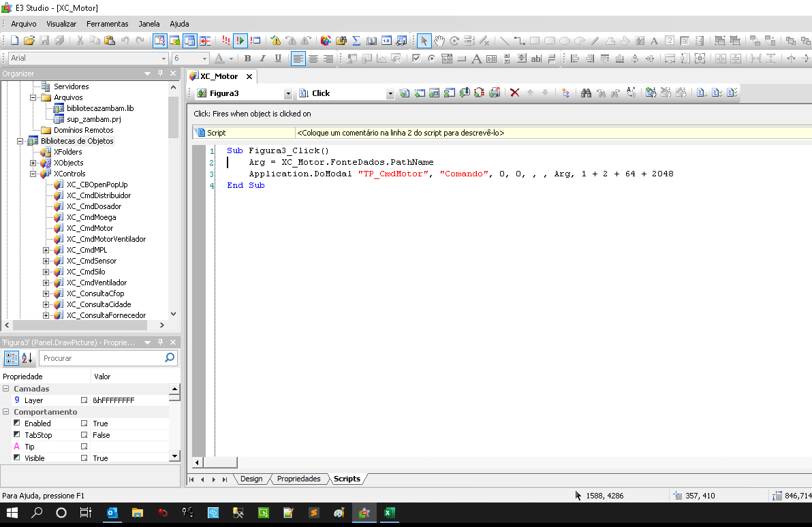
Task: Select XC_CmdMotor in the tree
Action: [90, 228]
